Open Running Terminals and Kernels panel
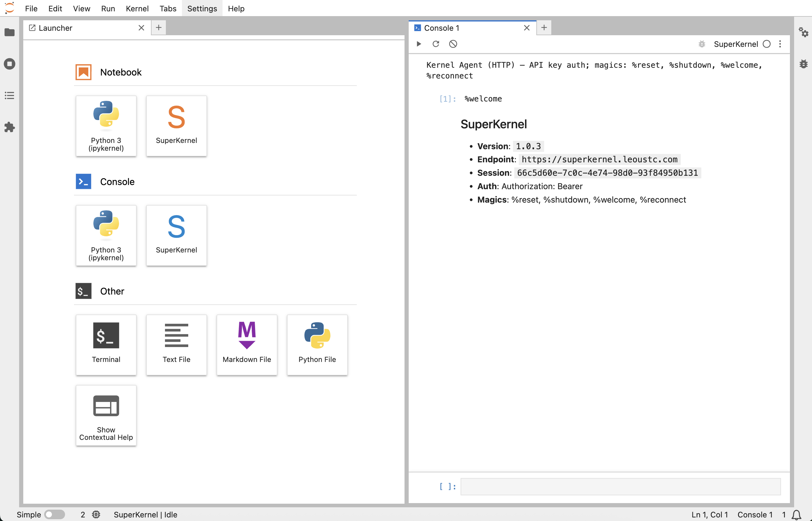The width and height of the screenshot is (812, 521). click(10, 64)
